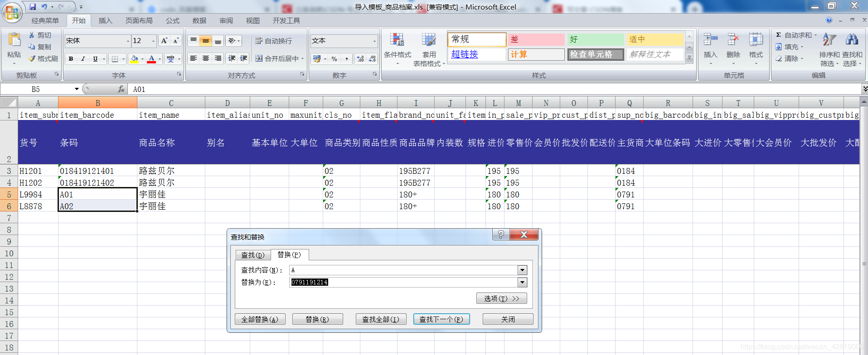Viewport: 868px width, 355px height.
Task: Open Conditional Formatting (条件格式)
Action: click(x=398, y=49)
